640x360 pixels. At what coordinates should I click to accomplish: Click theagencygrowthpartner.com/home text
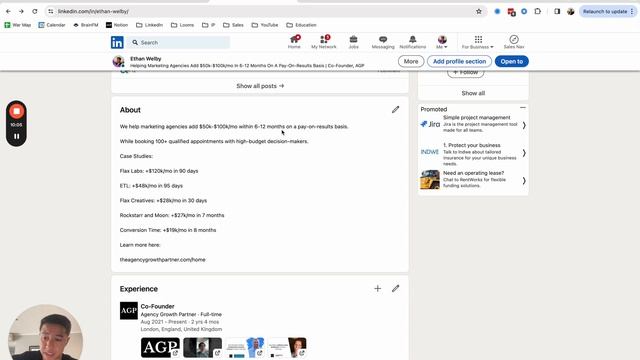pos(162,260)
